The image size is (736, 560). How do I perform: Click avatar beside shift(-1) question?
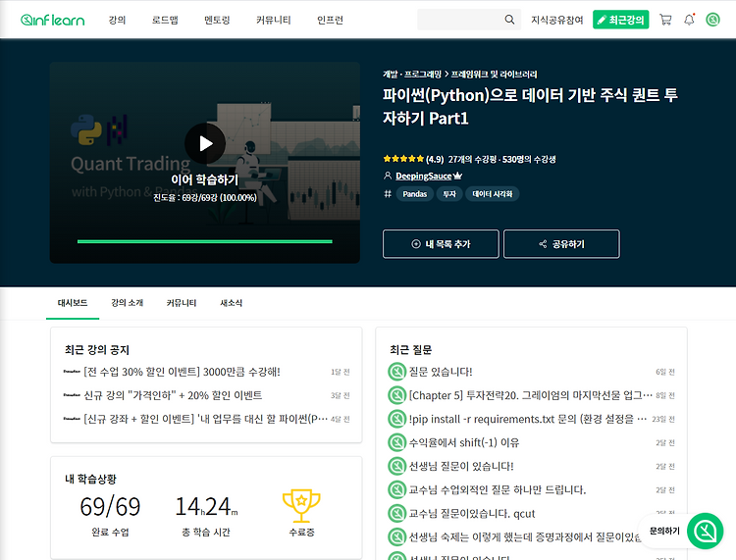[397, 442]
